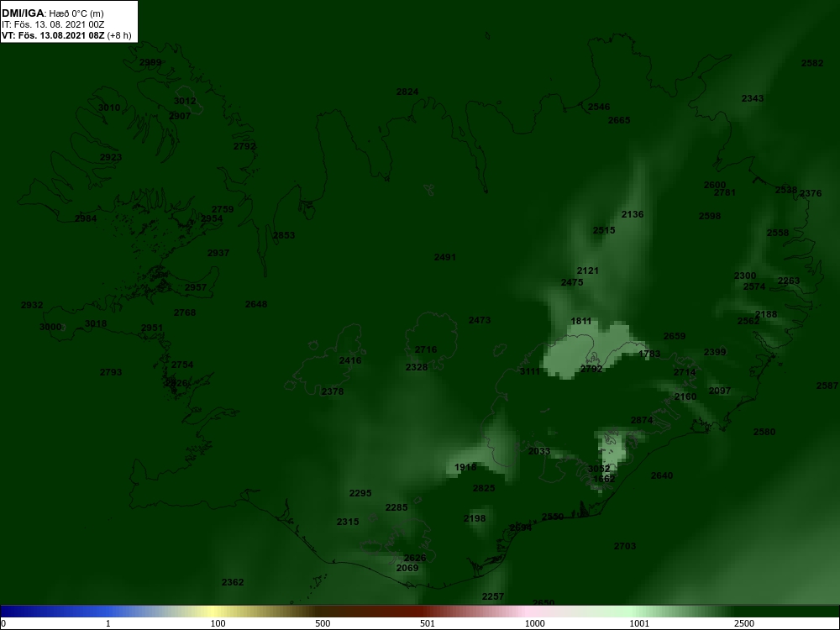Click the map value 3012
Image resolution: width=840 pixels, height=630 pixels.
pos(185,101)
